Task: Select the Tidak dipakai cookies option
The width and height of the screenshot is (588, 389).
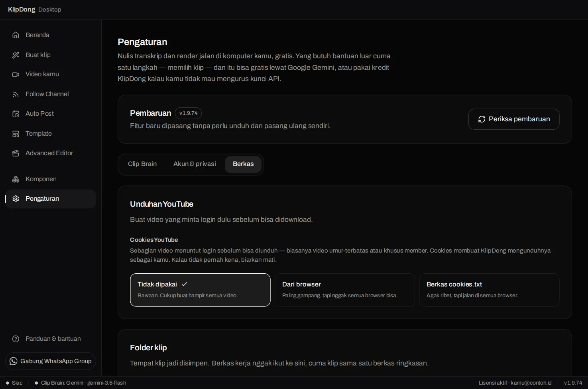Action: tap(200, 290)
